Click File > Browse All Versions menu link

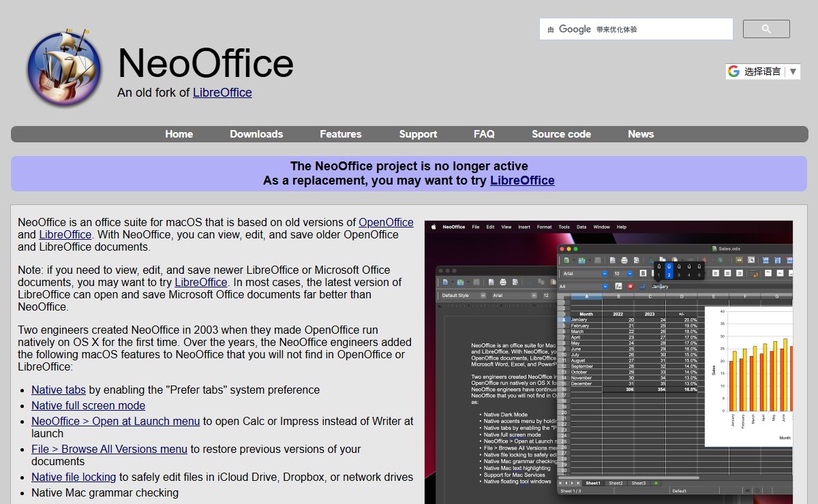pyautogui.click(x=109, y=450)
